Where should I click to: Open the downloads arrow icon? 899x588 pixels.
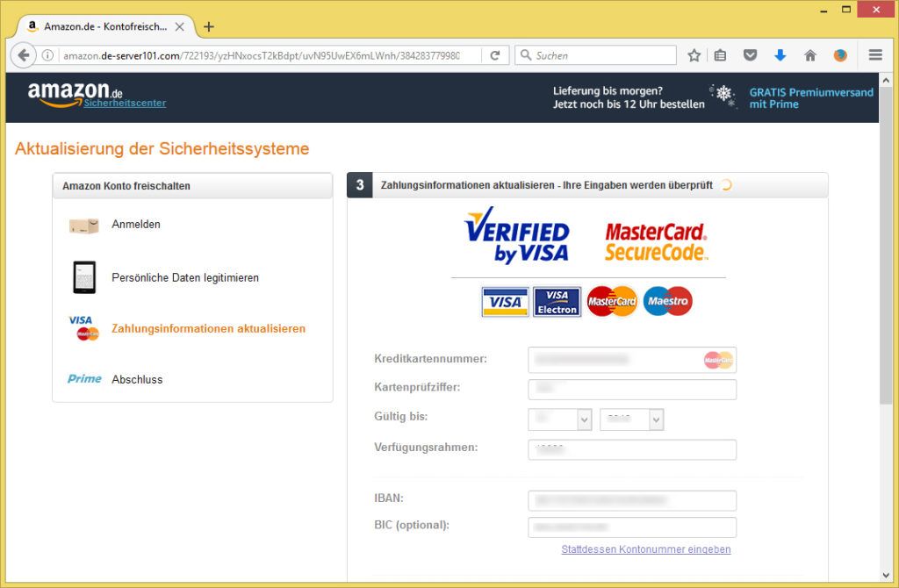(780, 55)
